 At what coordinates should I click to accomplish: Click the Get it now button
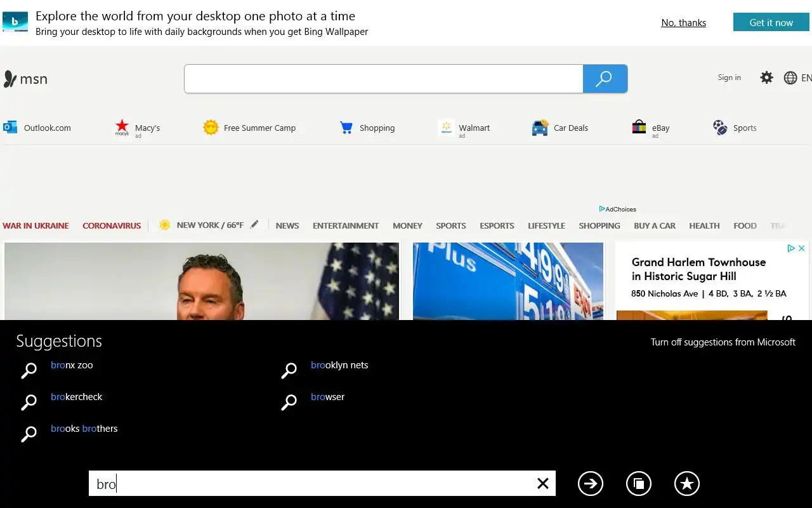[771, 22]
